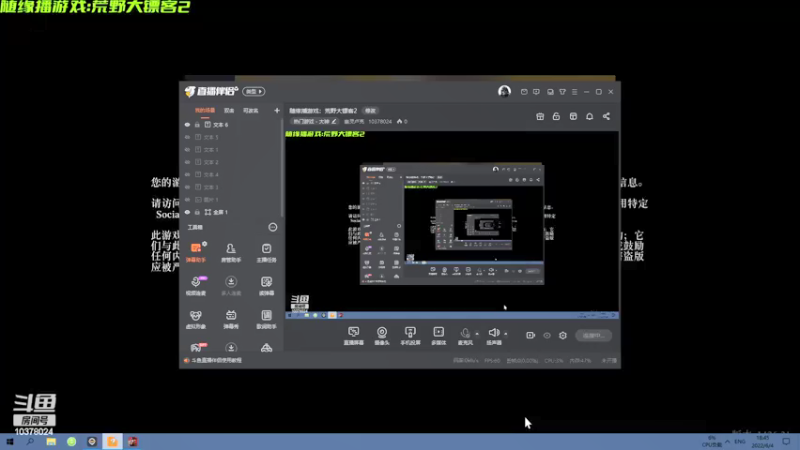Screen dimensions: 800x450
Task: Click the shop icon beside the bell
Action: pyautogui.click(x=573, y=116)
